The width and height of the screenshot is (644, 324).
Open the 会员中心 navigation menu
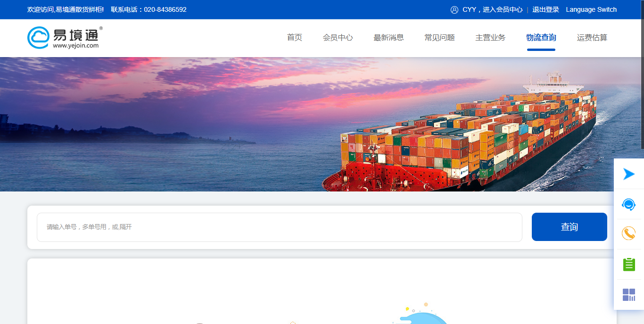[338, 38]
